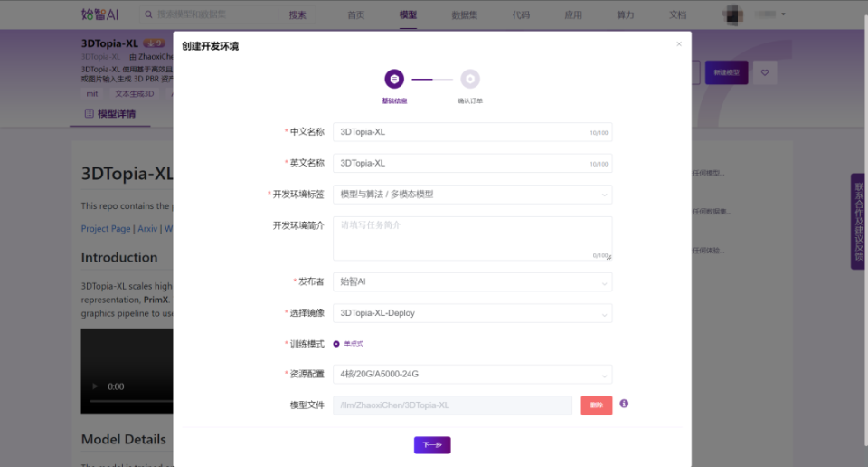Open the 模型 nav item
The height and width of the screenshot is (467, 868).
click(x=408, y=15)
